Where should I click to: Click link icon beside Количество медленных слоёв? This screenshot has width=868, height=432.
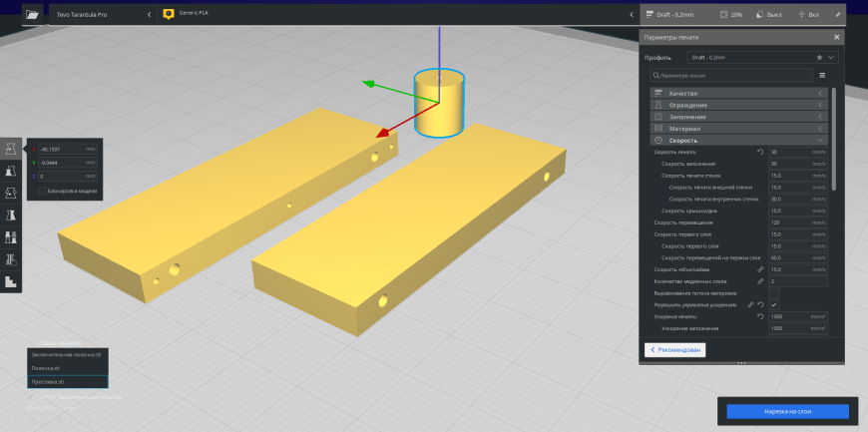[x=760, y=281]
